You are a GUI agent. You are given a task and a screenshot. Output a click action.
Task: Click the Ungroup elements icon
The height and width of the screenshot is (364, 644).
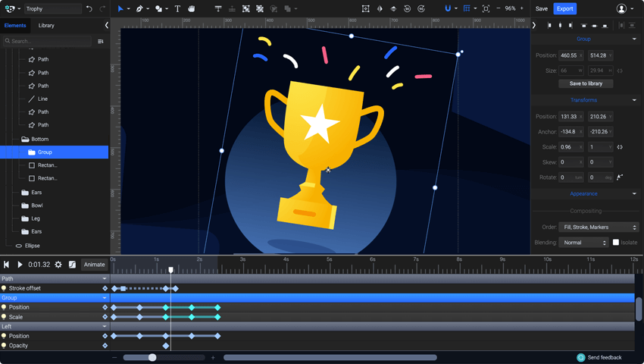click(260, 8)
